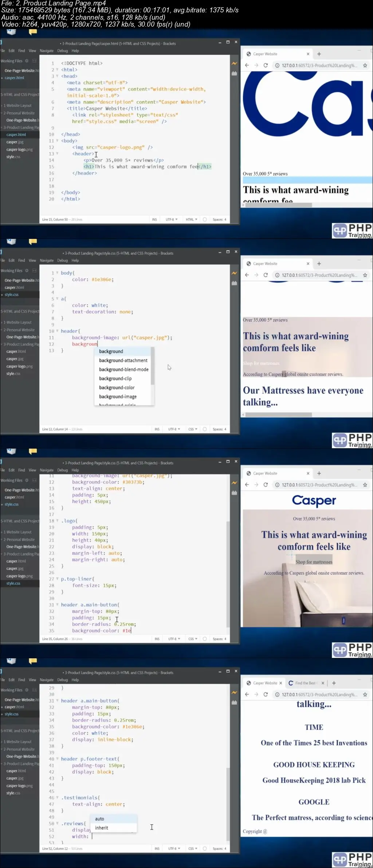Screen dimensions: 373x868
Task: Choose background-color from autocomplete list
Action: click(x=123, y=388)
